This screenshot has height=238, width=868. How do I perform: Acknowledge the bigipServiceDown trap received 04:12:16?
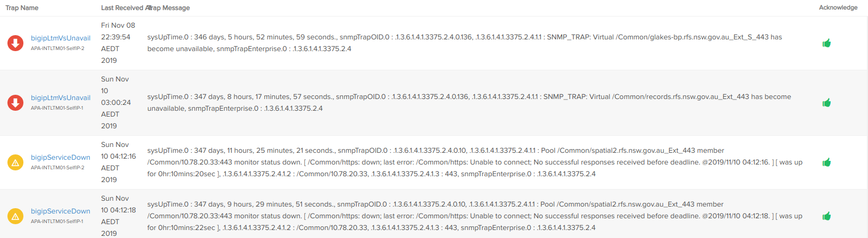pos(827,162)
